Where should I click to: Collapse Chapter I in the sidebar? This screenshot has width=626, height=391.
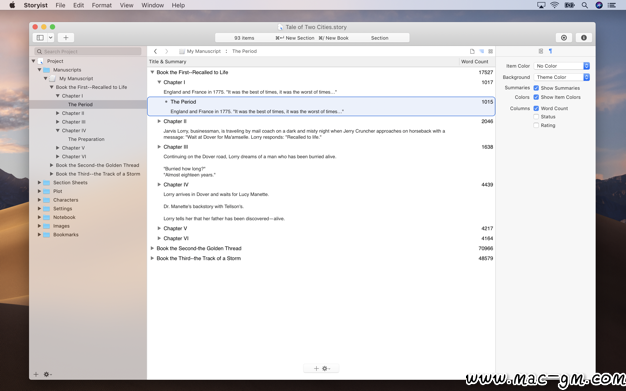pyautogui.click(x=57, y=96)
